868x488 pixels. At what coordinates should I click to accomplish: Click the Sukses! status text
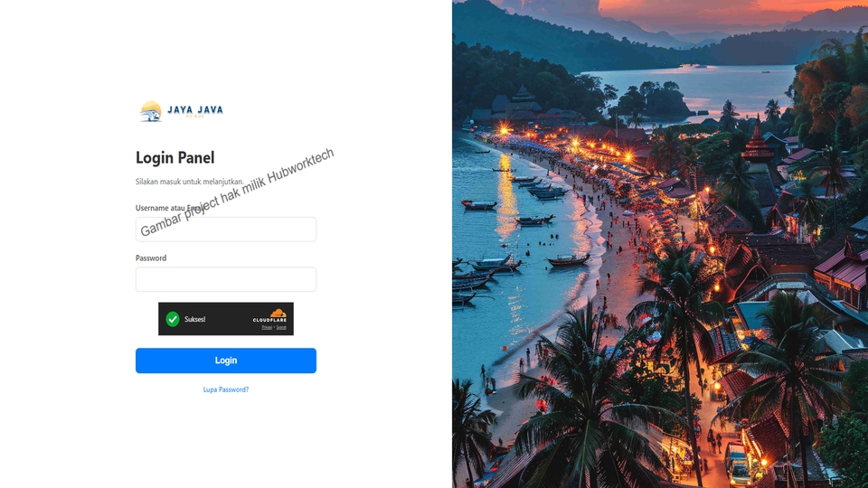tap(195, 319)
